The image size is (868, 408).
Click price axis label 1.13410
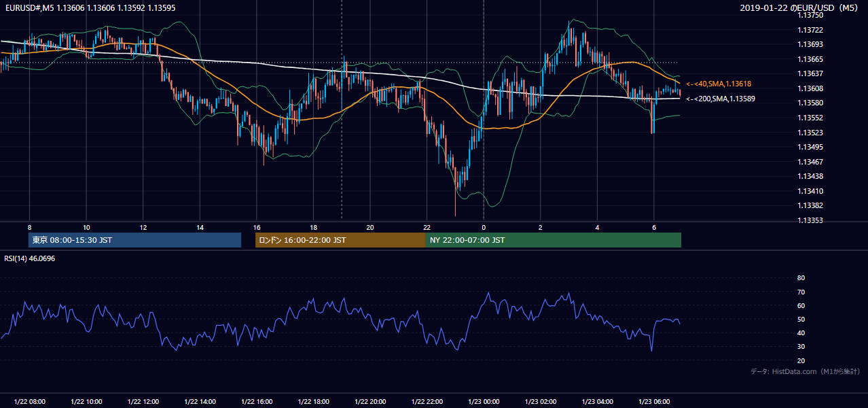(810, 191)
